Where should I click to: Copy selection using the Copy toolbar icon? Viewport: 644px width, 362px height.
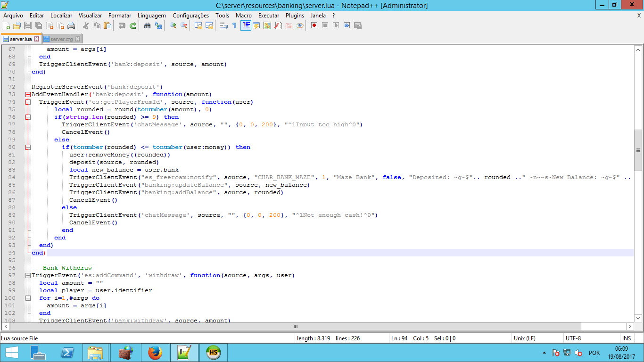[x=97, y=25]
